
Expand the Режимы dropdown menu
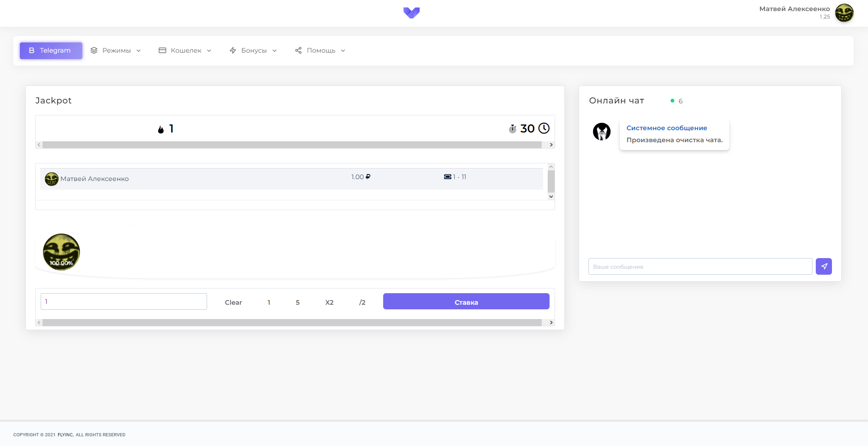coord(116,51)
